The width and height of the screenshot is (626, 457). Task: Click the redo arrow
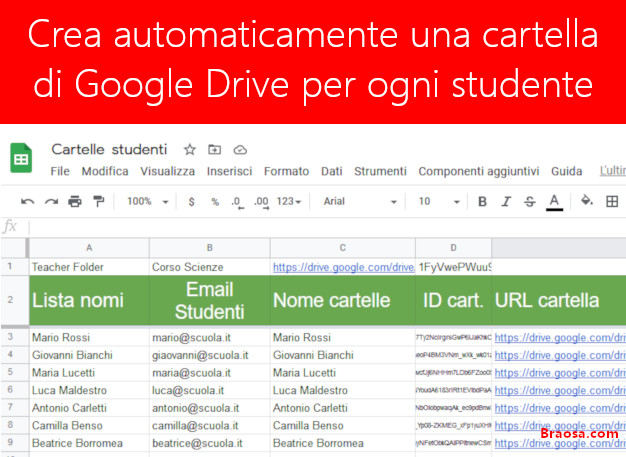pyautogui.click(x=51, y=202)
